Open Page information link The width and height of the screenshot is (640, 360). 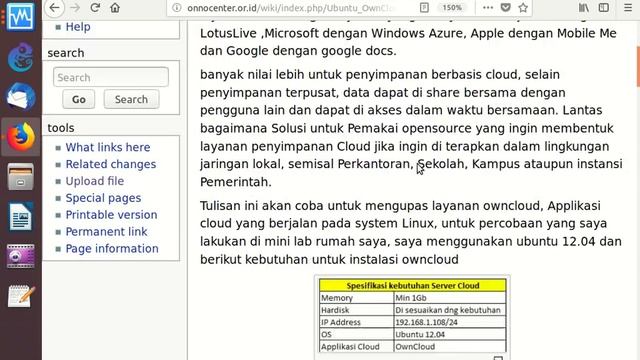pyautogui.click(x=112, y=249)
